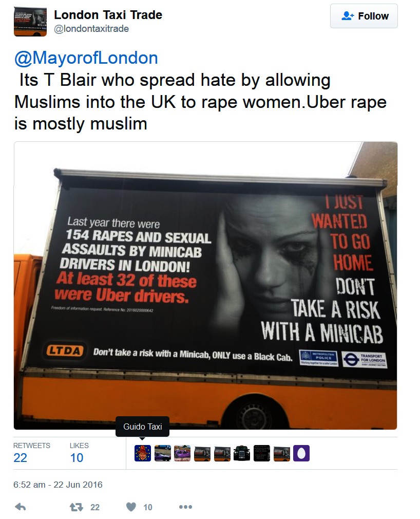
Task: Open the second liker's purple car avatar
Action: [x=162, y=453]
